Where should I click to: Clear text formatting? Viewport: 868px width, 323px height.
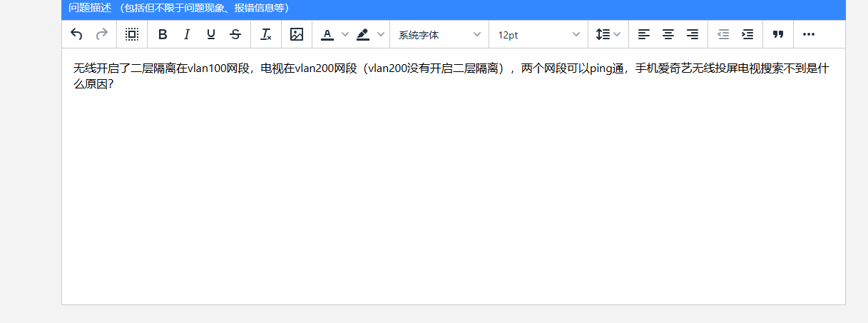(x=266, y=34)
